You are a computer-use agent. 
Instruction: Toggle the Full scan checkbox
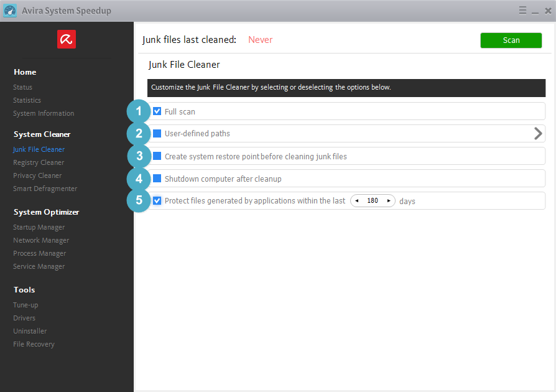point(157,111)
